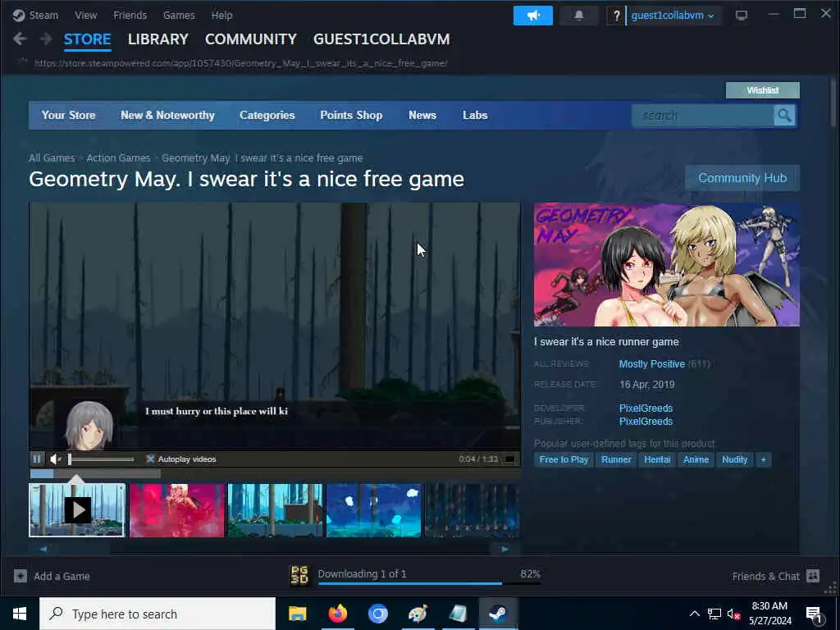This screenshot has width=840, height=630.
Task: Click the All Games breadcrumb
Action: (x=52, y=158)
